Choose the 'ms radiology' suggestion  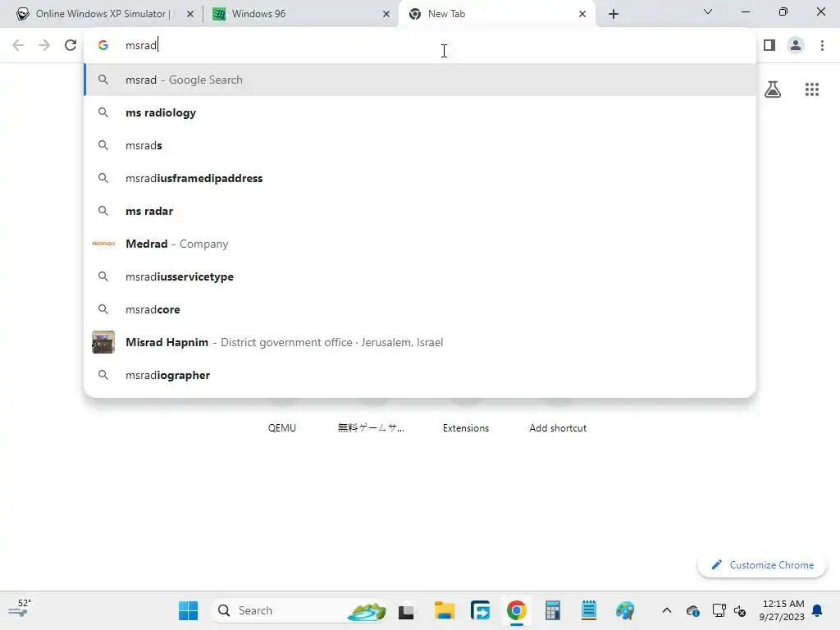pyautogui.click(x=420, y=112)
